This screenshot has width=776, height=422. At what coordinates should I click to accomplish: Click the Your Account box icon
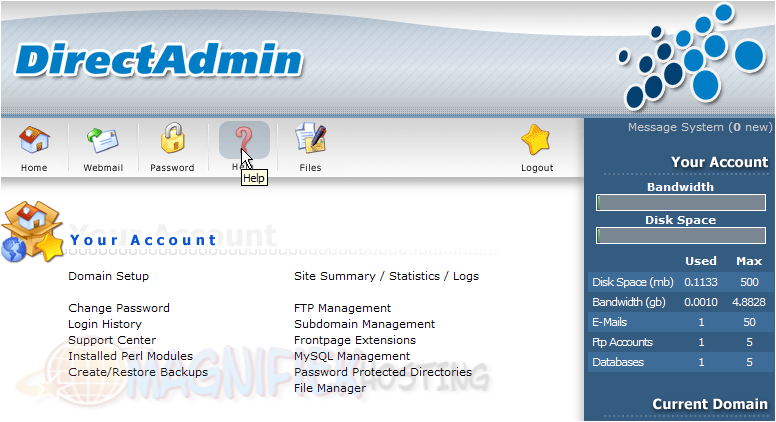tap(32, 231)
